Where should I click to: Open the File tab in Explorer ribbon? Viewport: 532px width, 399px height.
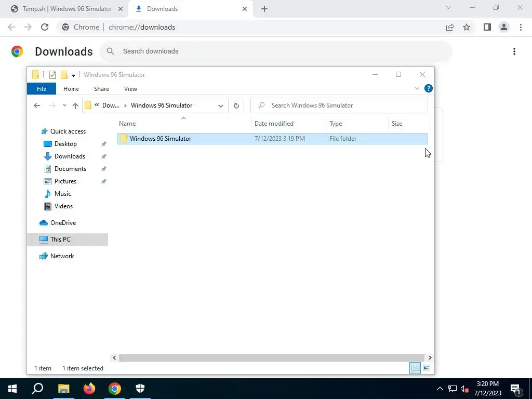coord(42,89)
